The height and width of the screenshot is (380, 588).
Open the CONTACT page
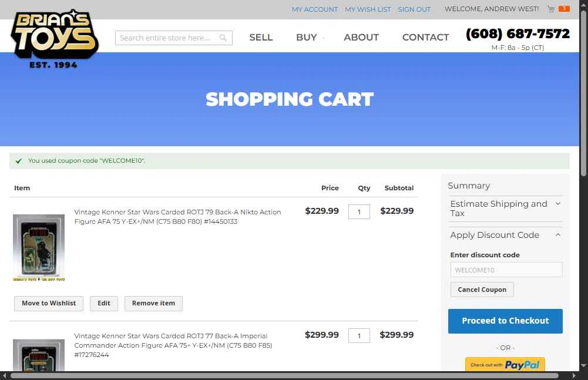425,38
